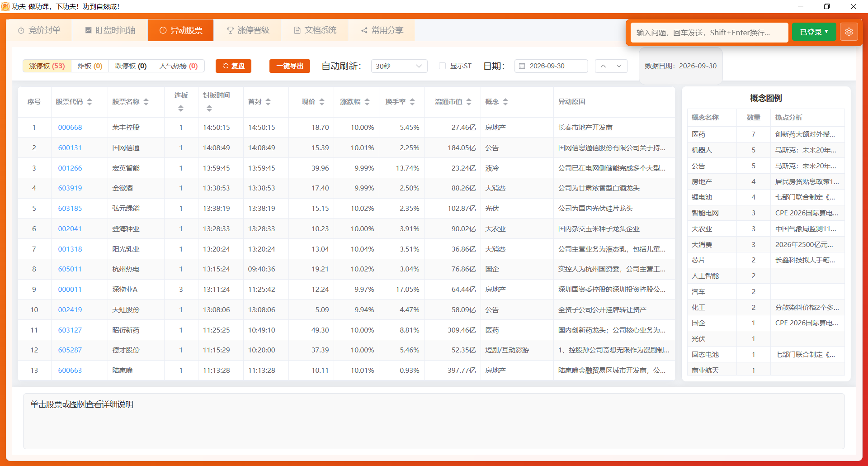Sort by 首封 column arrows
The width and height of the screenshot is (868, 466).
[x=268, y=102]
